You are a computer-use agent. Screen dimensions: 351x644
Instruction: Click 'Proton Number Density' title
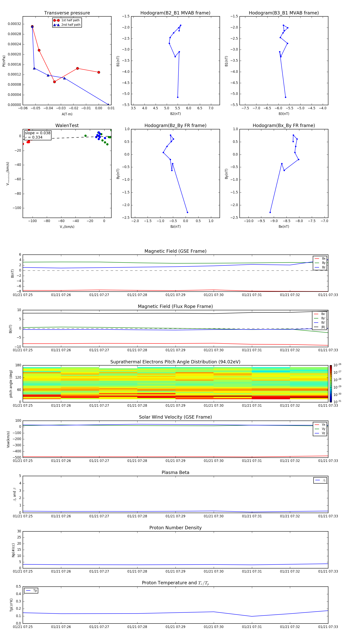(175, 528)
